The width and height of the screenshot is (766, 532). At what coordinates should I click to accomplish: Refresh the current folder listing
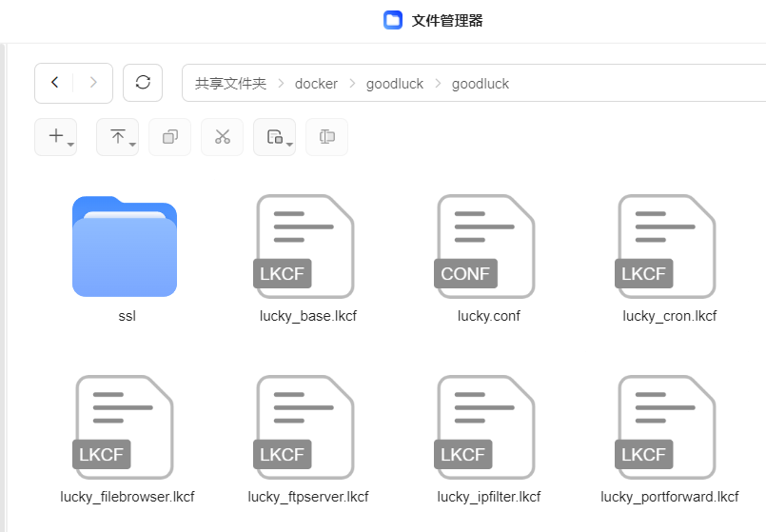point(143,83)
